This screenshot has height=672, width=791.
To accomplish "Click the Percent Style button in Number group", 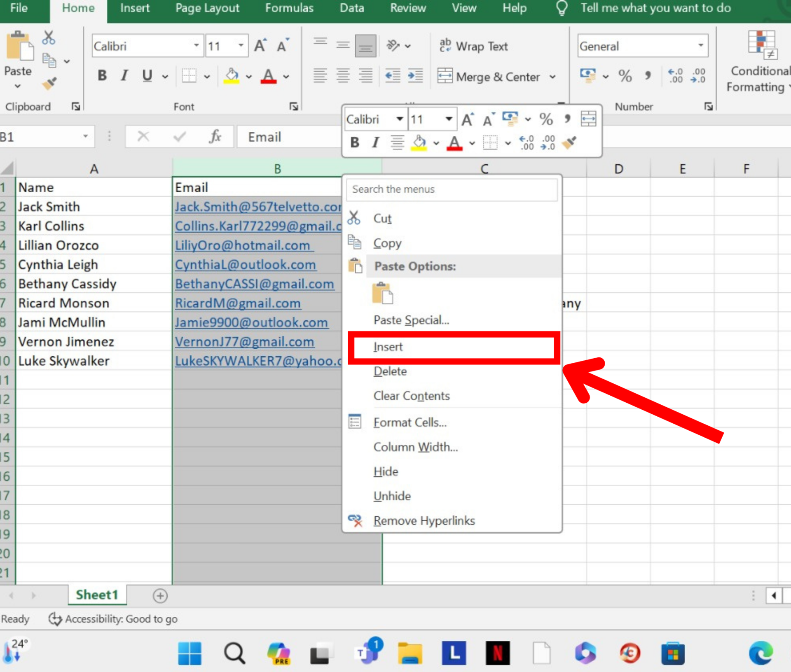I will (625, 76).
